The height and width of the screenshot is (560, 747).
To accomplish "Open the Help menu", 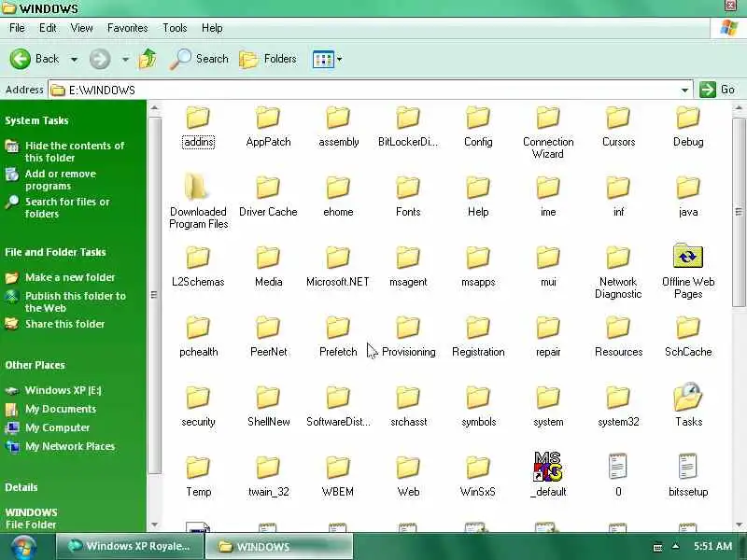I will [x=212, y=28].
